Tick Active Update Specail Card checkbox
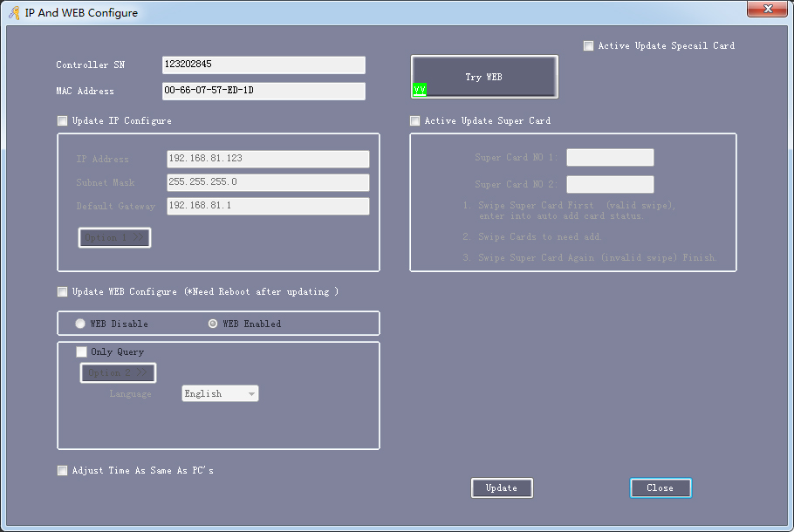This screenshot has height=532, width=794. 588,46
